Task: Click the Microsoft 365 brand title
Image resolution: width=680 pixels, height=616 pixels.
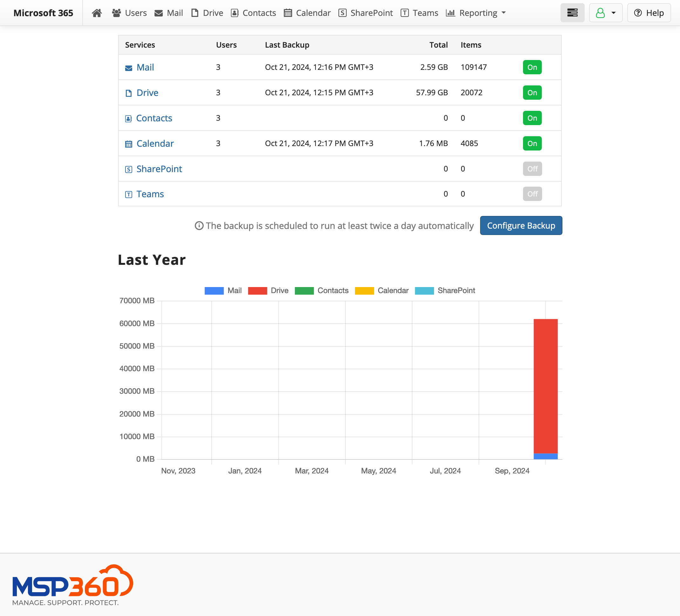Action: point(43,13)
